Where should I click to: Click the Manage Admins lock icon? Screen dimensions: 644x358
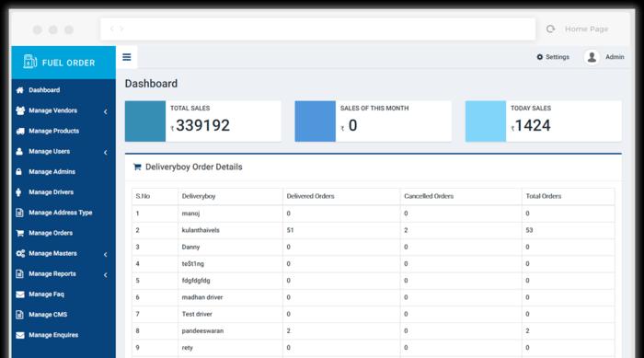pos(19,172)
